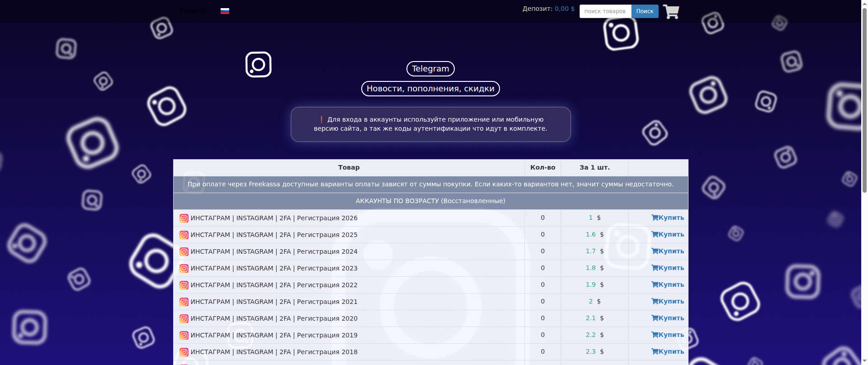This screenshot has height=365, width=868.
Task: Click Instagram icon on Регистрация 2020 row
Action: tap(184, 318)
